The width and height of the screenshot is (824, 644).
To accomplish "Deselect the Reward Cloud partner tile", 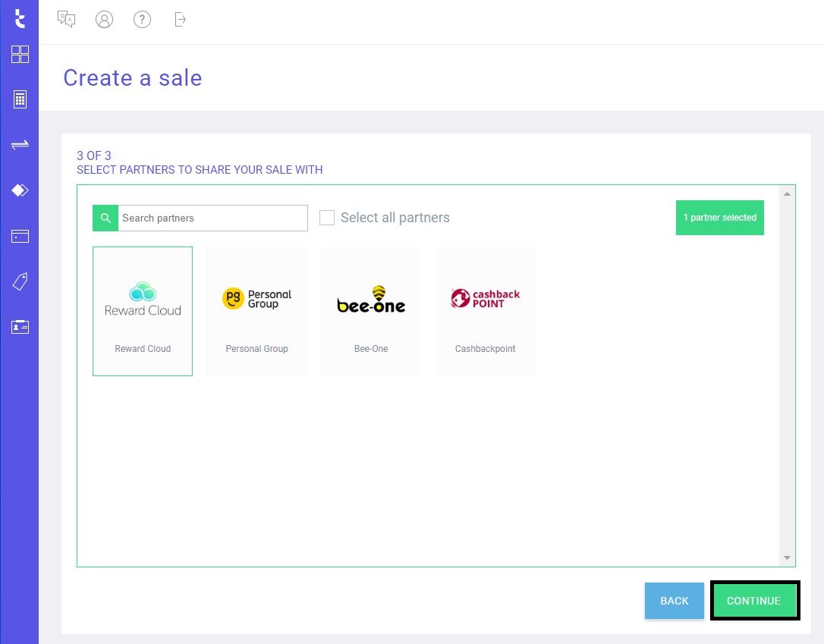I will [x=143, y=311].
